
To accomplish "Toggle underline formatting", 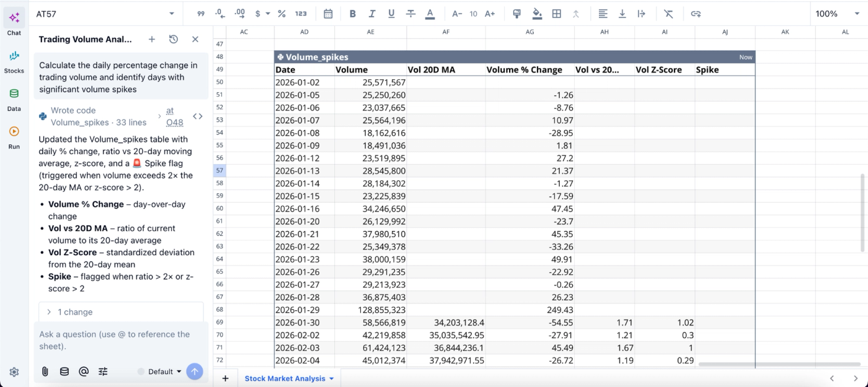I will click(391, 14).
